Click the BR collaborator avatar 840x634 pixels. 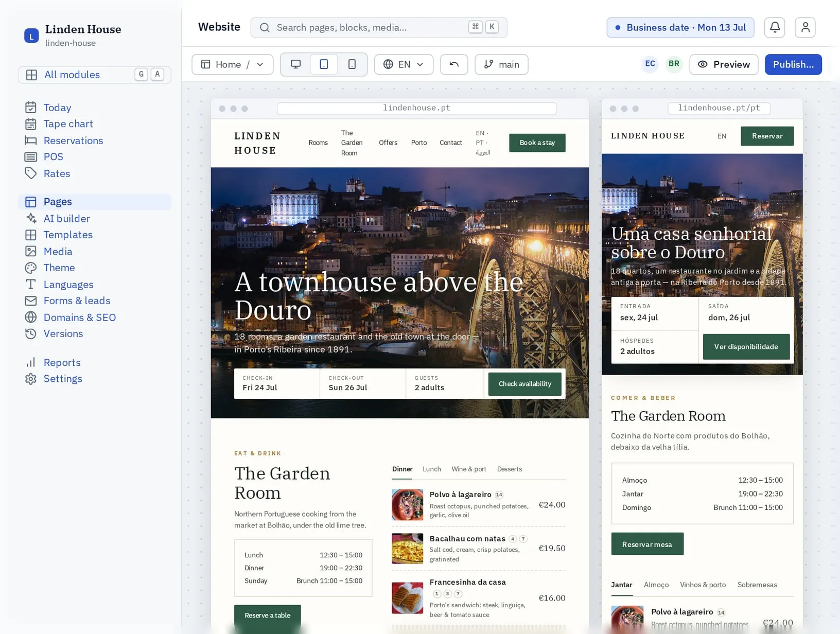pos(674,64)
